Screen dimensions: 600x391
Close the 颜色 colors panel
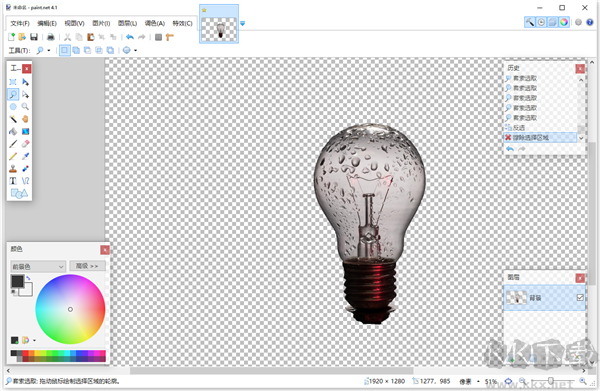pos(104,250)
